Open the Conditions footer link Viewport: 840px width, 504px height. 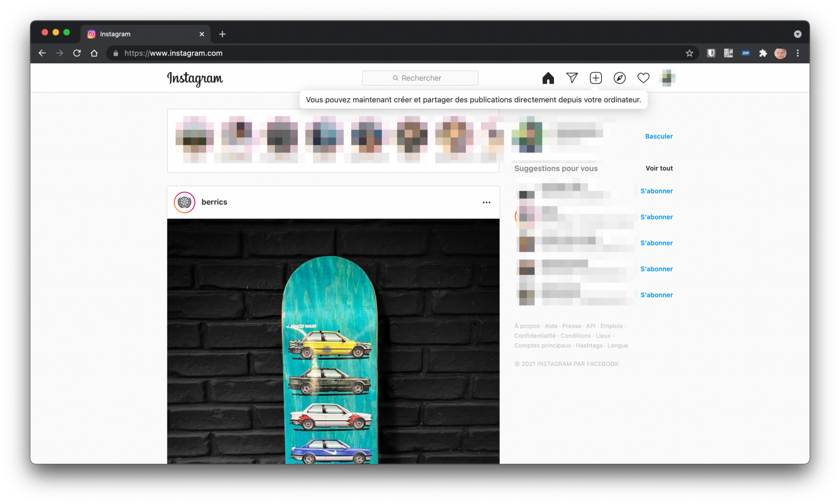[x=575, y=336]
